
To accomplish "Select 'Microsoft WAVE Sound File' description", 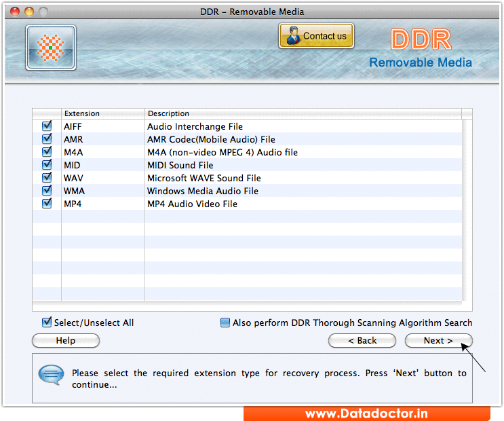I will [204, 178].
